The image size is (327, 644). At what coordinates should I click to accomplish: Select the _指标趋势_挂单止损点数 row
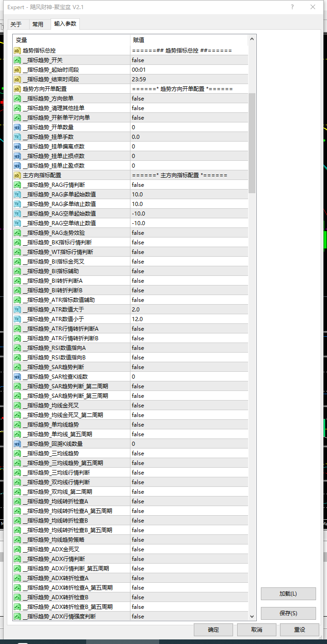tap(130, 156)
